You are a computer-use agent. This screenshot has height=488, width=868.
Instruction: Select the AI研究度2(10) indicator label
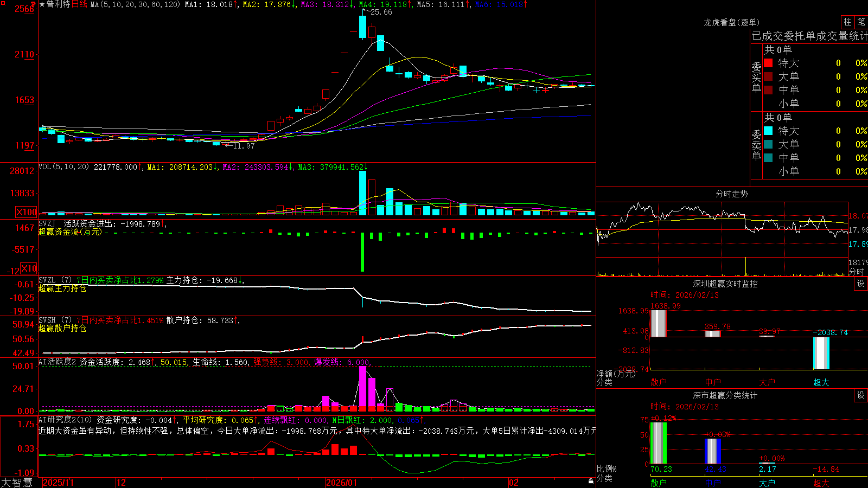click(x=65, y=420)
